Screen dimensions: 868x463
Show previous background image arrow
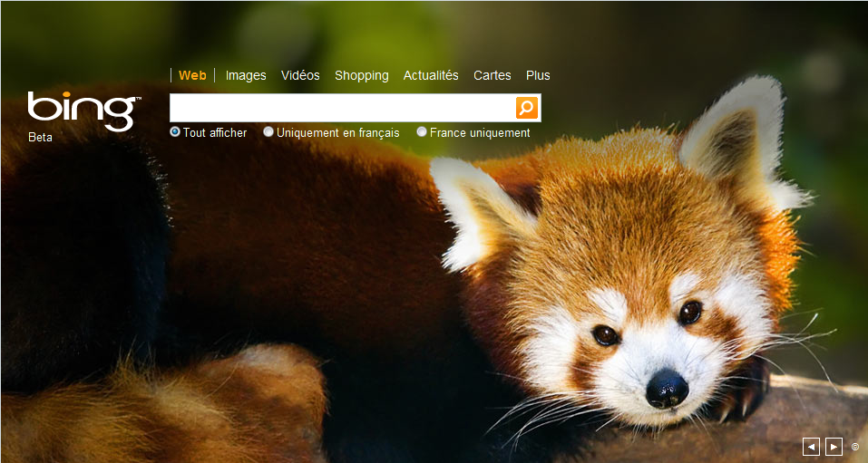pos(811,446)
